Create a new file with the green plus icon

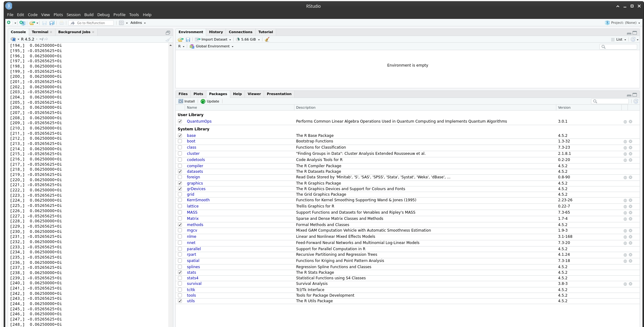[9, 23]
